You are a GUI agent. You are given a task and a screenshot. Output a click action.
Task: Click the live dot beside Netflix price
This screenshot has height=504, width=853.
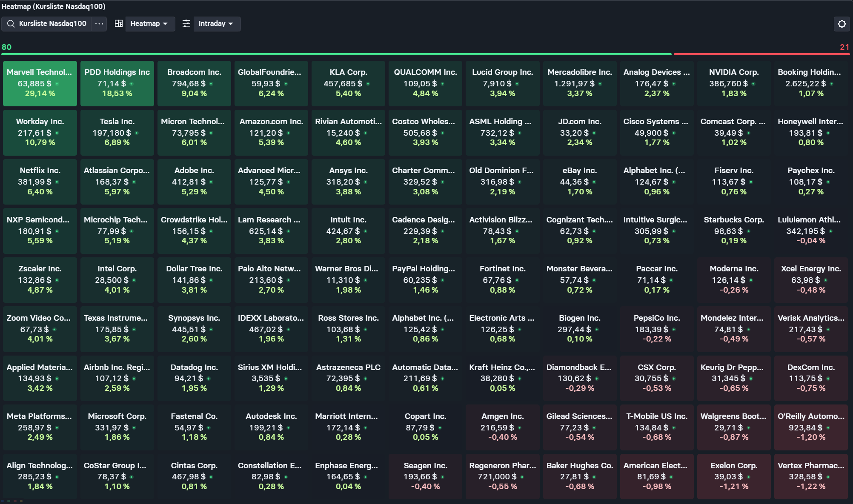pyautogui.click(x=57, y=182)
